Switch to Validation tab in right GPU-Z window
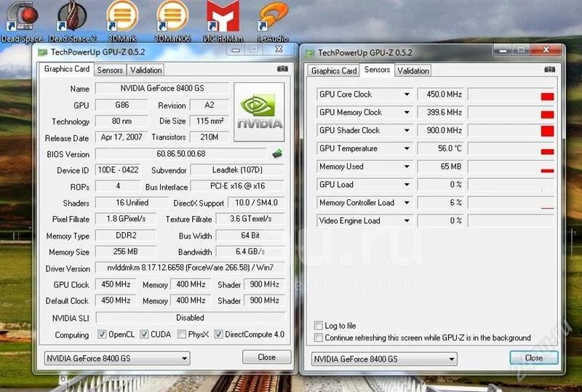The image size is (582, 392). 413,71
